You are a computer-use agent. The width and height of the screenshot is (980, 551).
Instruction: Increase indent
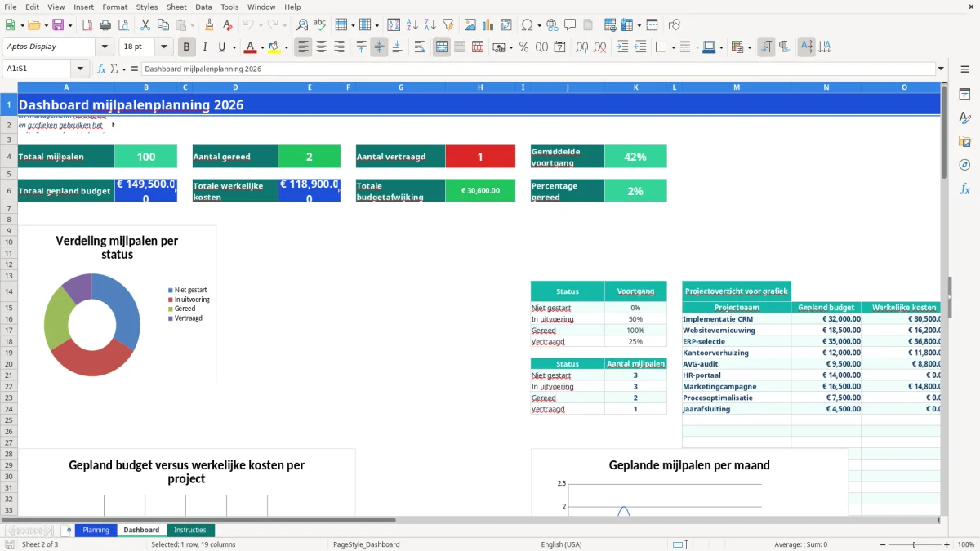623,47
